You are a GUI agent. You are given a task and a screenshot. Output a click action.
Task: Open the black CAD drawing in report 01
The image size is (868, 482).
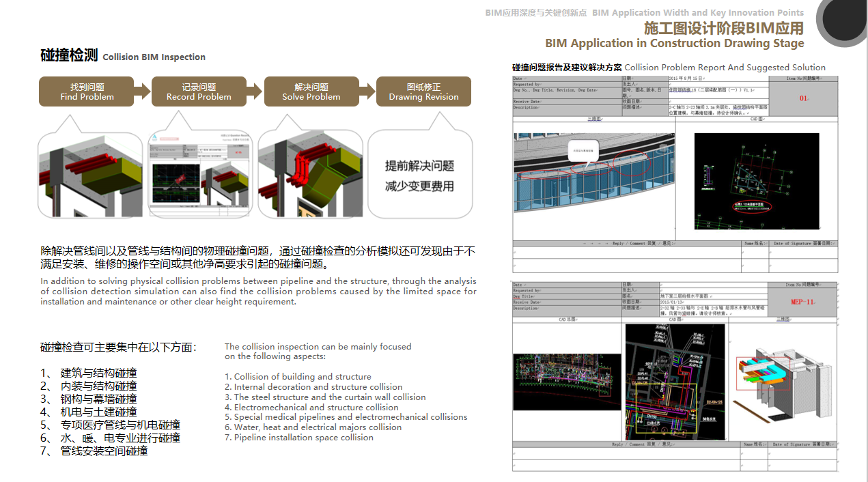coord(756,180)
